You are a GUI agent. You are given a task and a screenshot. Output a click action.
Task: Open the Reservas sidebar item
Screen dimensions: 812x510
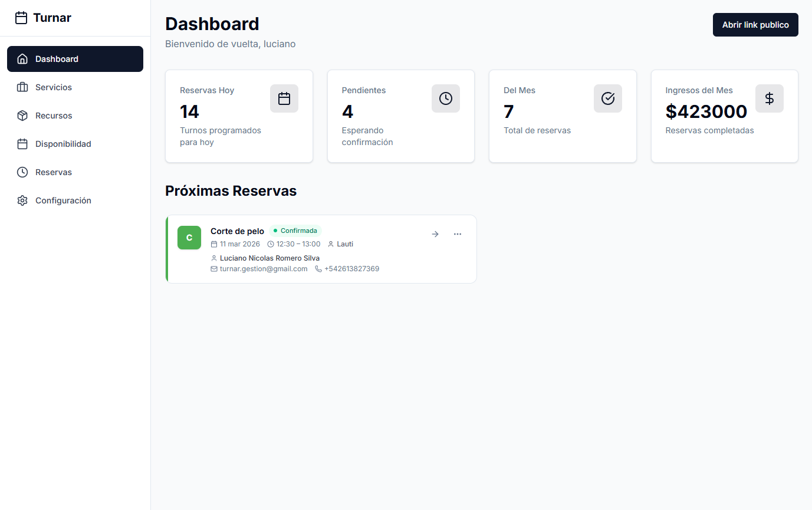pos(54,172)
